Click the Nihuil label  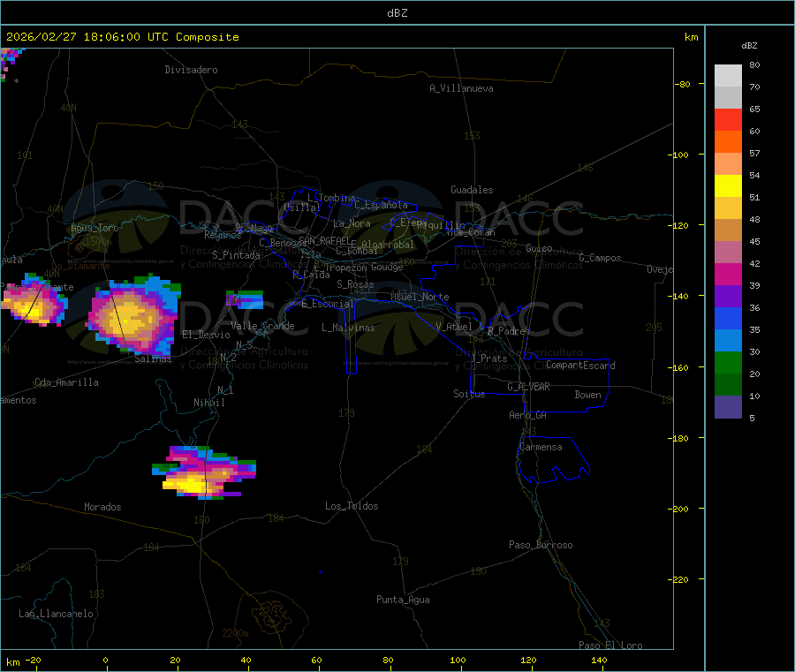click(x=208, y=403)
